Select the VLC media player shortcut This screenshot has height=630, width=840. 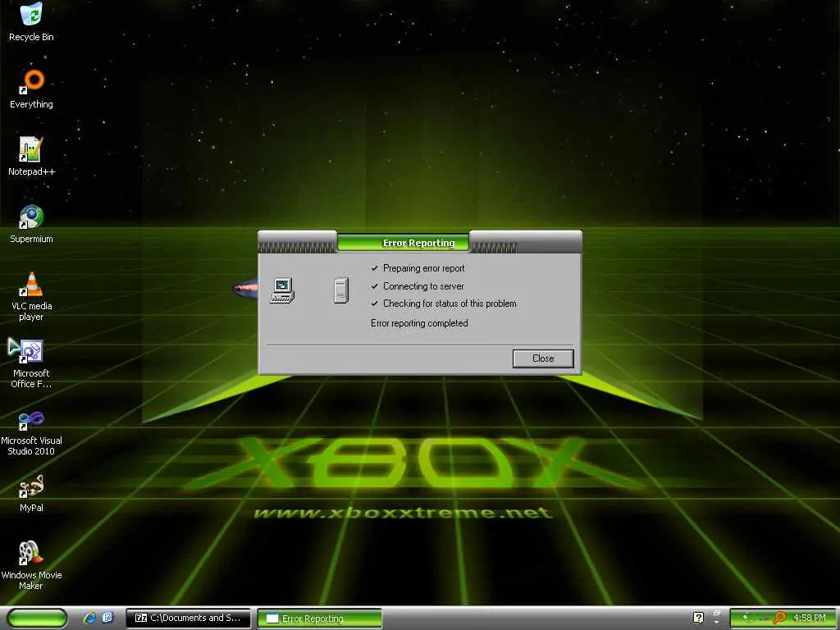coord(31,296)
